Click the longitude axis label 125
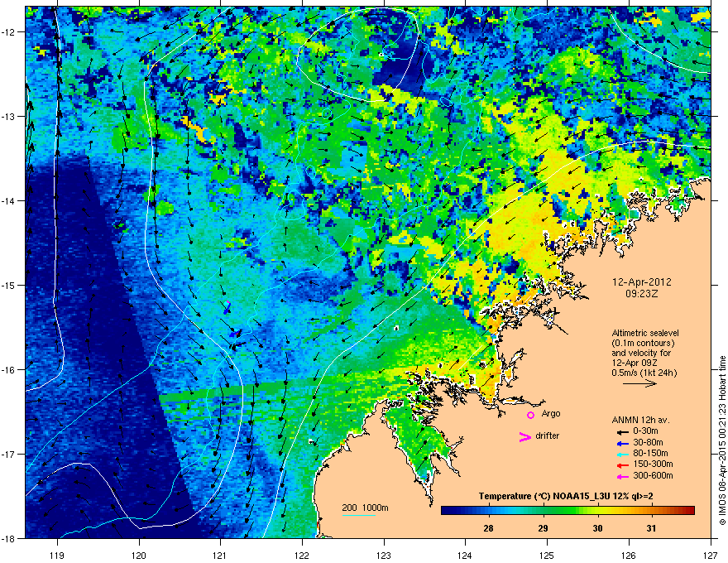Screen dimensions: 728x563 [x=547, y=556]
